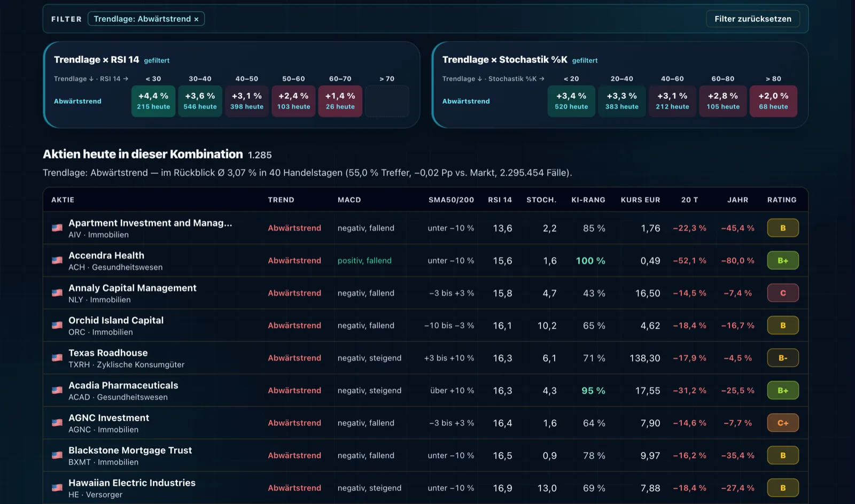855x504 pixels.
Task: Select RSI 30–40 cell with 546 heute
Action: click(200, 101)
